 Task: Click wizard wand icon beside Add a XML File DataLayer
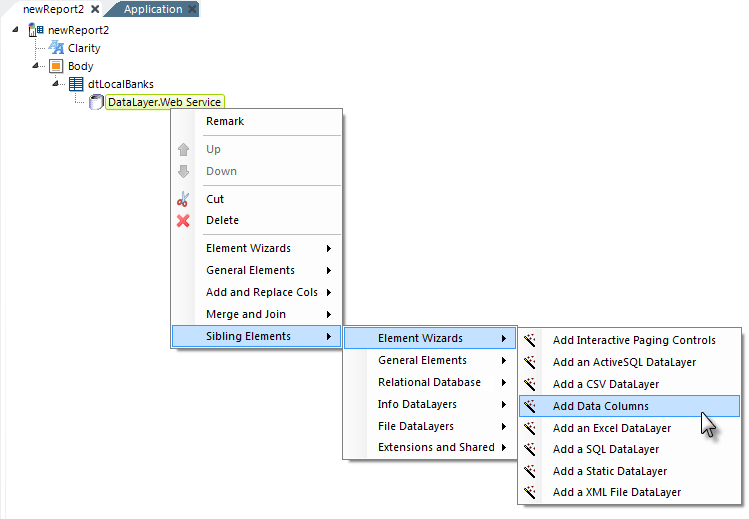[x=530, y=492]
